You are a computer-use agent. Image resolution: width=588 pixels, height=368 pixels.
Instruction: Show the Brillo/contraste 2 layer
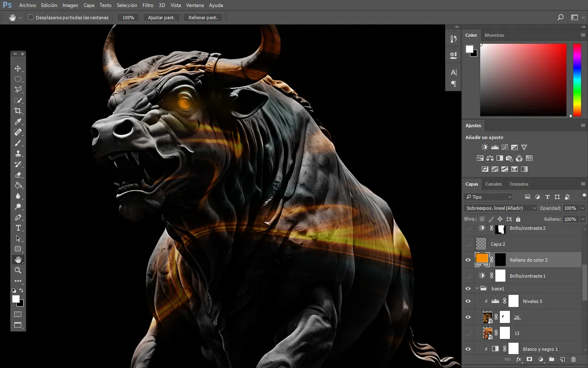point(468,228)
